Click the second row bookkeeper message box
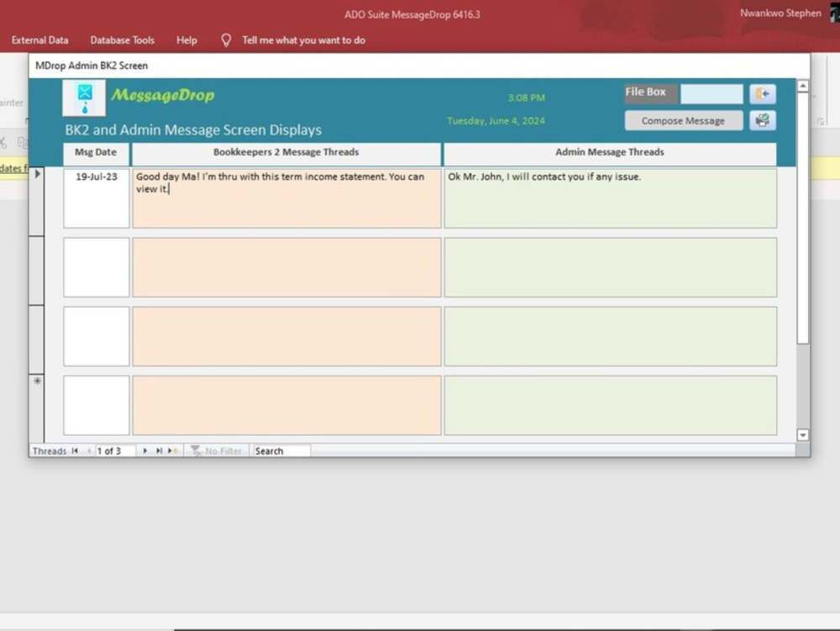 click(286, 267)
